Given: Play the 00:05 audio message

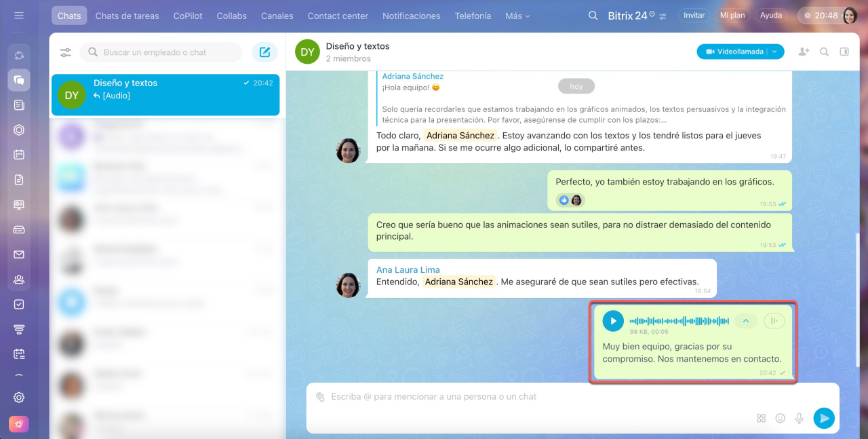Looking at the screenshot, I should [x=613, y=321].
